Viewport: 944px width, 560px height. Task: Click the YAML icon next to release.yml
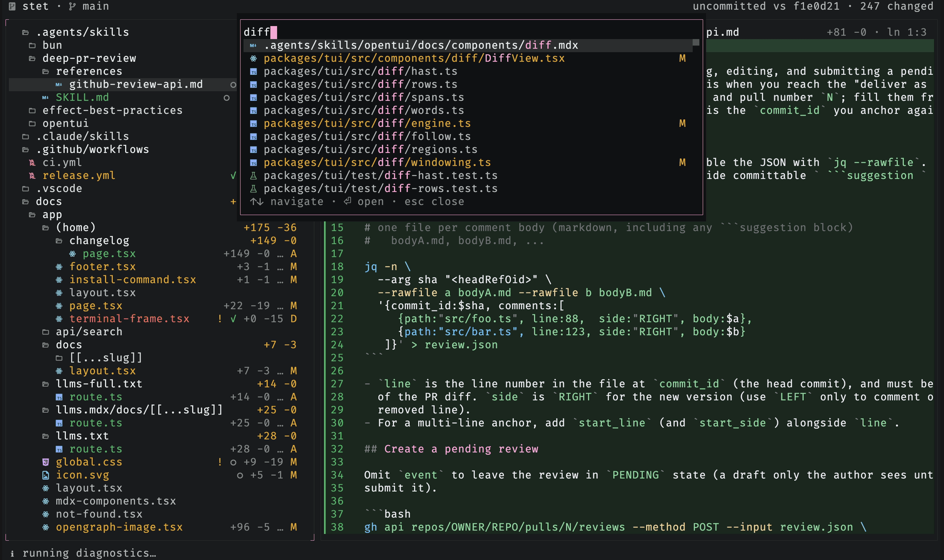[32, 175]
